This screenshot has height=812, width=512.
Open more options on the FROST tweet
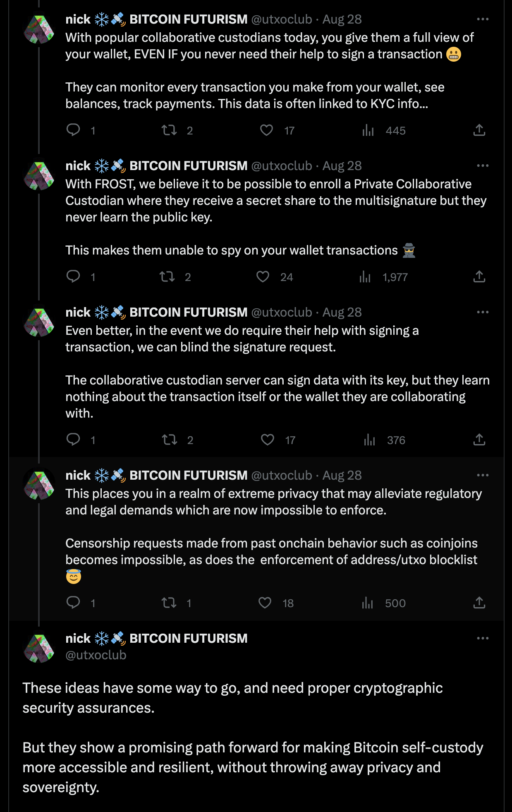click(483, 166)
